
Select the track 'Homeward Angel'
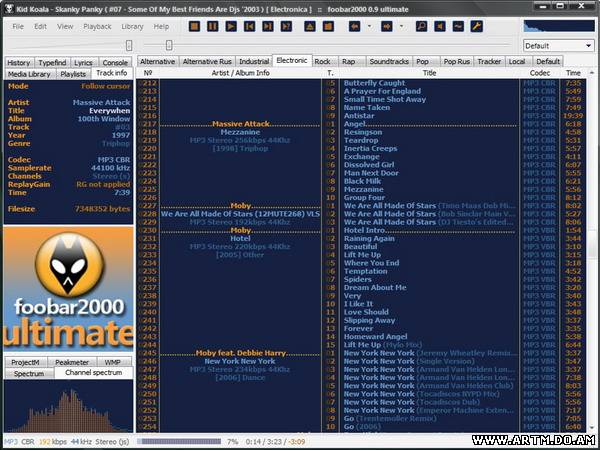[375, 337]
